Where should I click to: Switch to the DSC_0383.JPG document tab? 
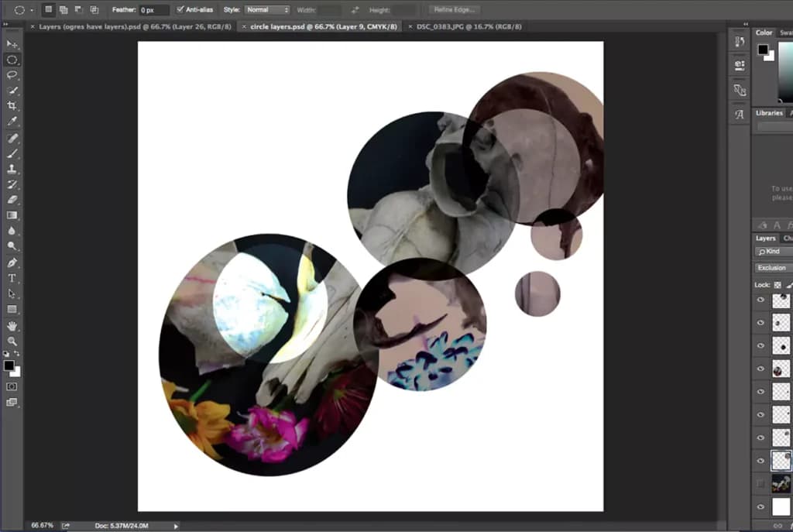click(469, 27)
